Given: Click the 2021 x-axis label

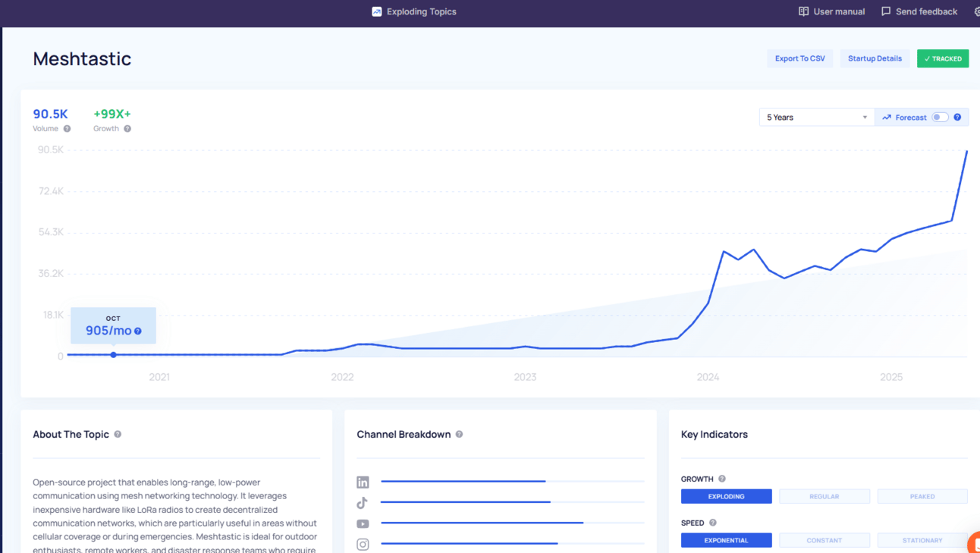Looking at the screenshot, I should pyautogui.click(x=159, y=377).
